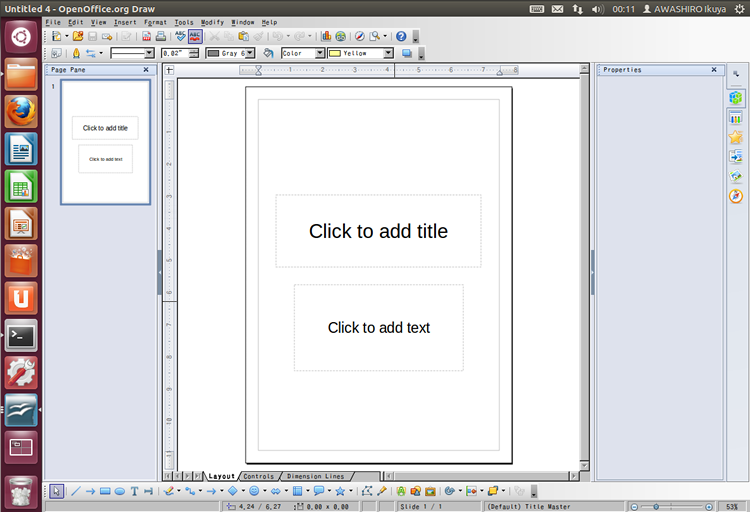Open the Tools menu
750x512 pixels.
[x=184, y=22]
